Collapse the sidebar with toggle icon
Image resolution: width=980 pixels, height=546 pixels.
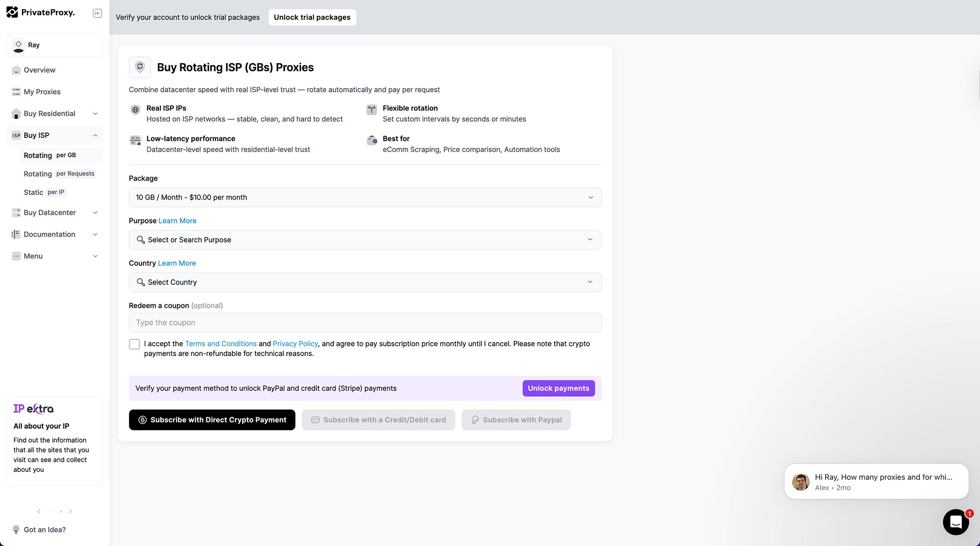[x=97, y=13]
